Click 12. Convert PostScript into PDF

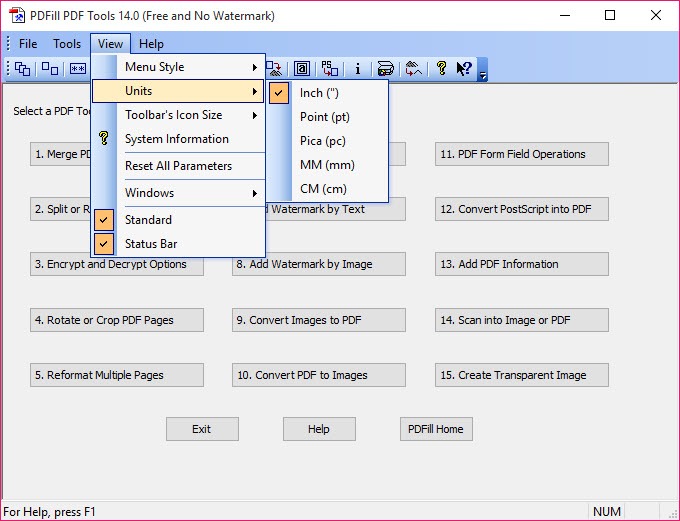522,209
